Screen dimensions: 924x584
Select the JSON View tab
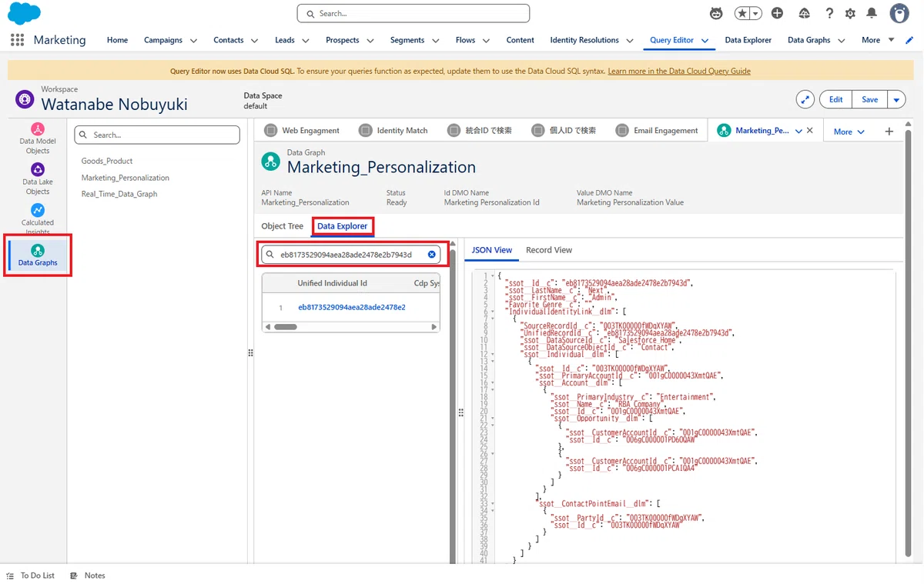coord(492,250)
